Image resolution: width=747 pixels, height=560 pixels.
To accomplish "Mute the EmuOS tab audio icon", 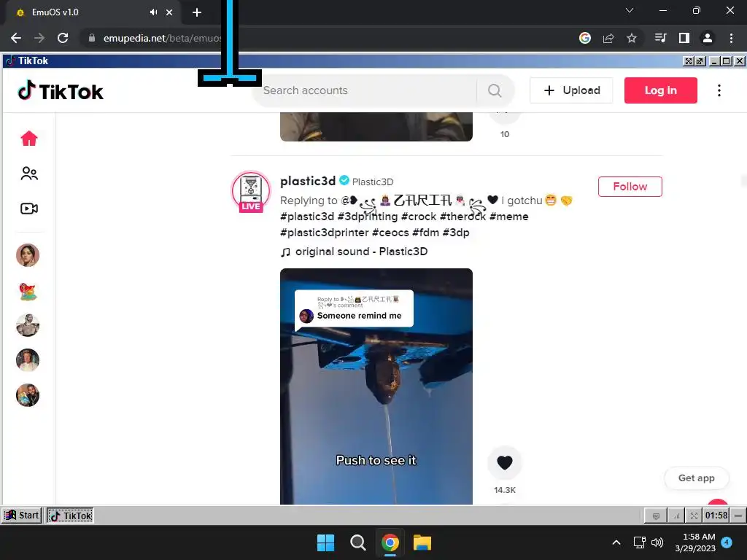I will coord(153,12).
